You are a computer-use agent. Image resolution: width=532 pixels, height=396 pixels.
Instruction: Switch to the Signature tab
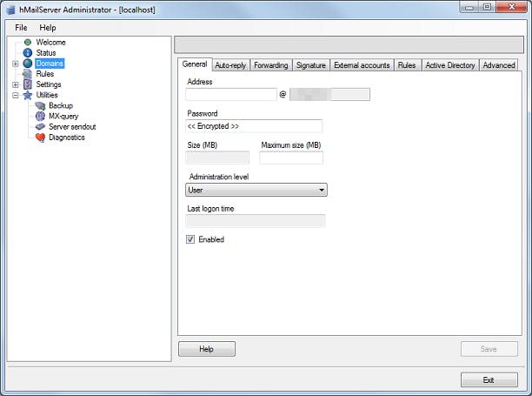[311, 65]
